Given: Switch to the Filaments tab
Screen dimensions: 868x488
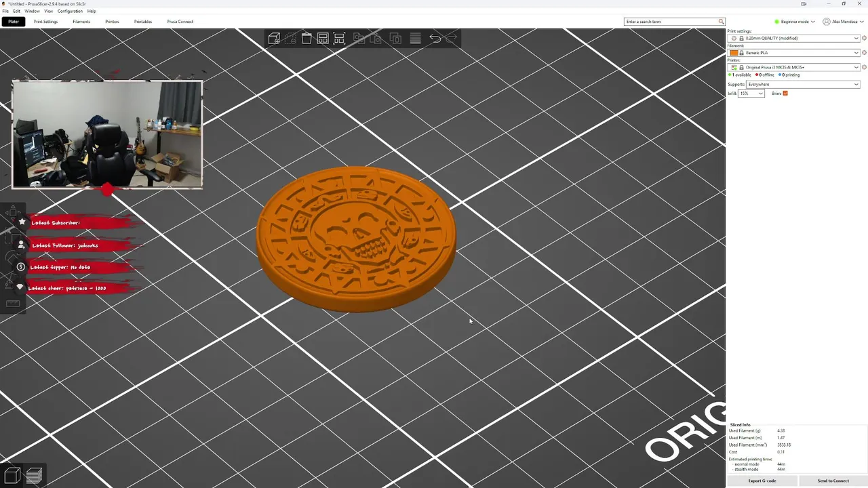Looking at the screenshot, I should [81, 22].
